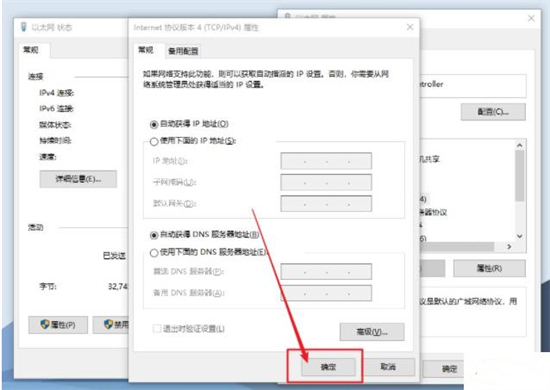
Task: Click scroll-up arrow in Ethernet properties list
Action: [520, 145]
